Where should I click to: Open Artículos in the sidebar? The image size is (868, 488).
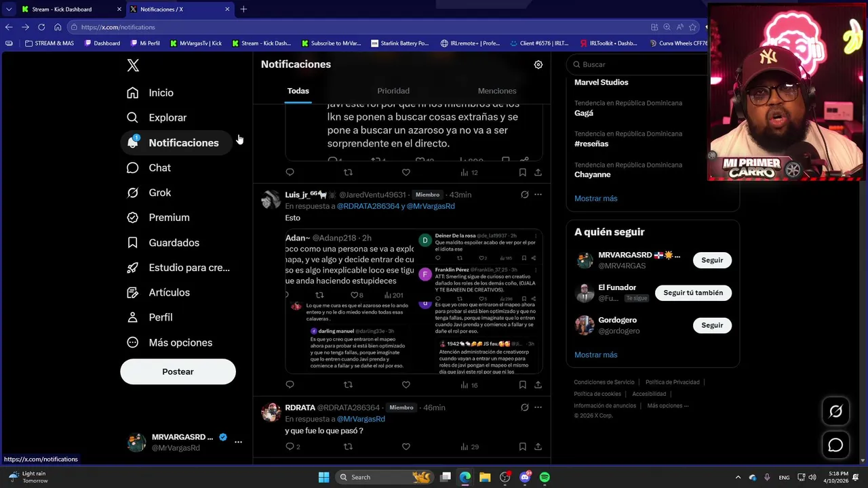159,293
